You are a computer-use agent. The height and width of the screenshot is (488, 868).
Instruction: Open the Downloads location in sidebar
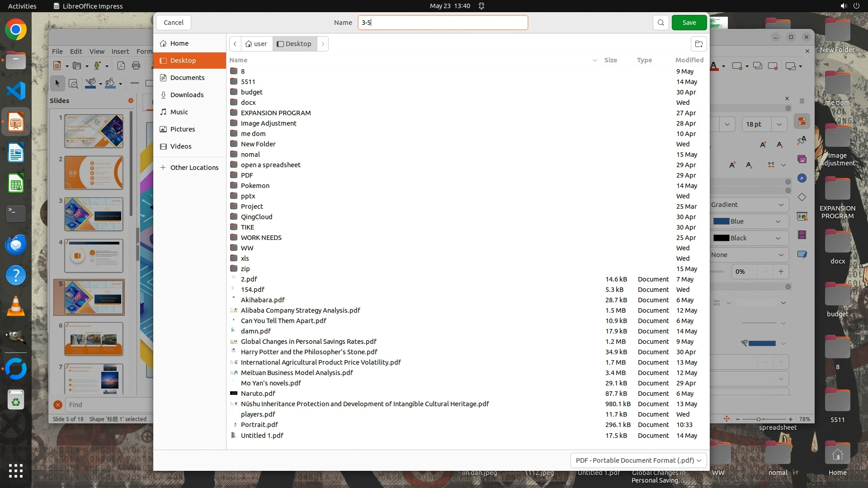[x=187, y=95]
